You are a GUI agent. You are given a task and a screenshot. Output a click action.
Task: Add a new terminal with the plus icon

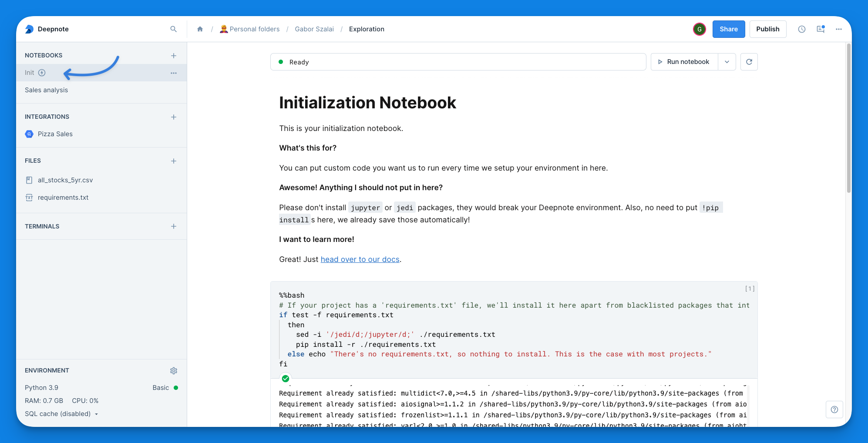(173, 226)
